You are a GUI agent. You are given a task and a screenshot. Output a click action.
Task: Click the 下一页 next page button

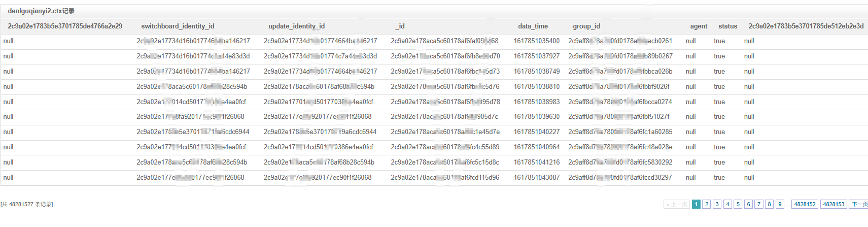[859, 204]
